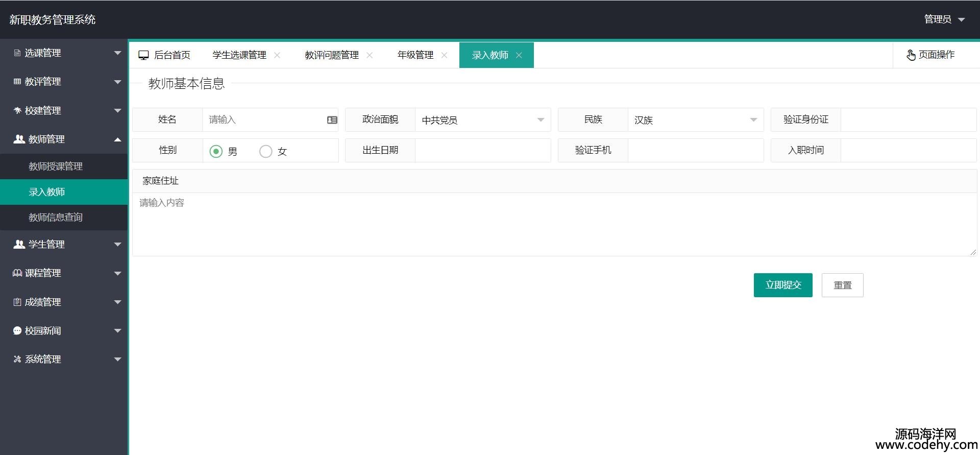This screenshot has width=980, height=455.
Task: Select the 男 gender radio button
Action: click(x=216, y=151)
